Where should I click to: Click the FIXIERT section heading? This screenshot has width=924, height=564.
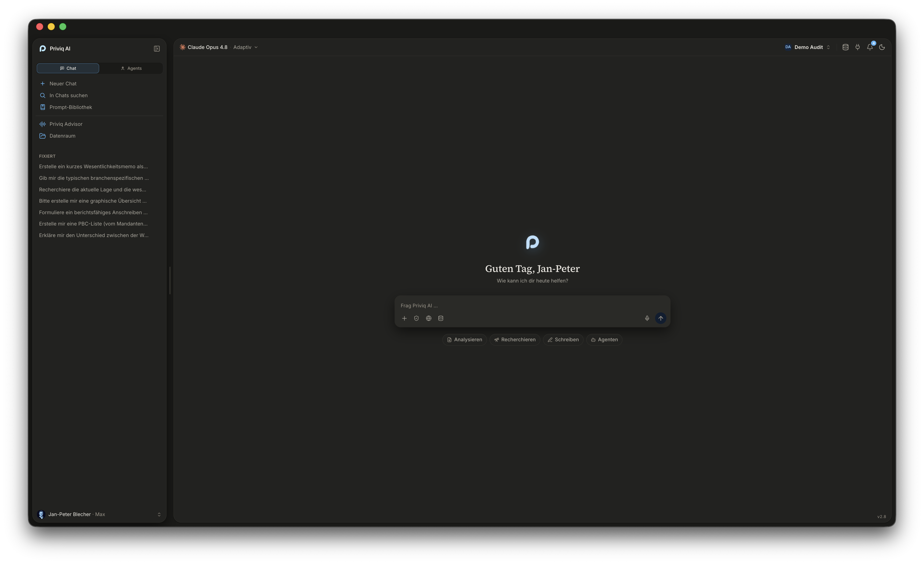(47, 156)
